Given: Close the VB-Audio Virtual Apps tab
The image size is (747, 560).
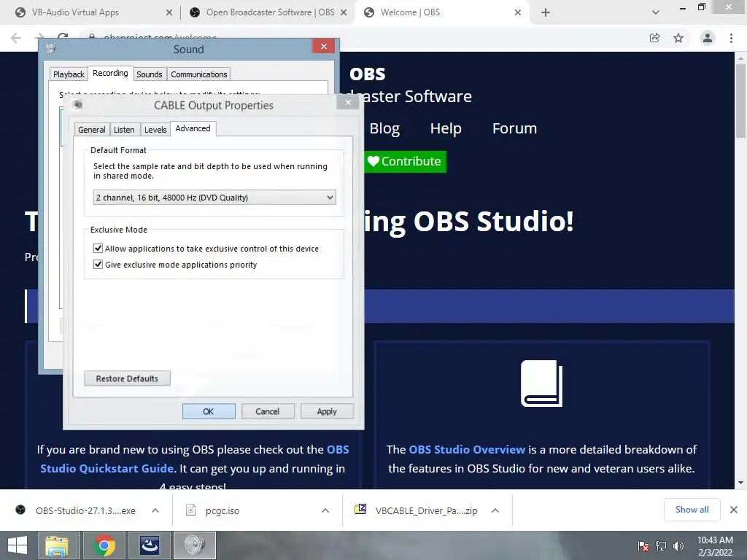Looking at the screenshot, I should click(x=169, y=13).
